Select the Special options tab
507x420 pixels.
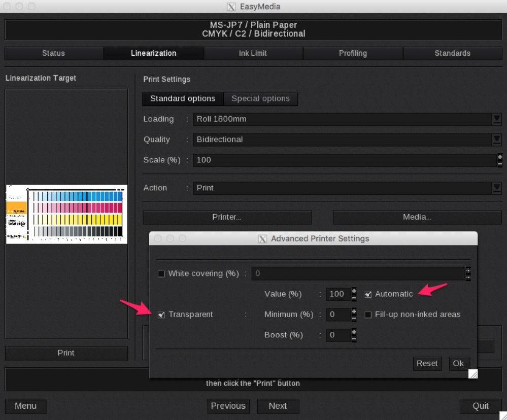(260, 99)
